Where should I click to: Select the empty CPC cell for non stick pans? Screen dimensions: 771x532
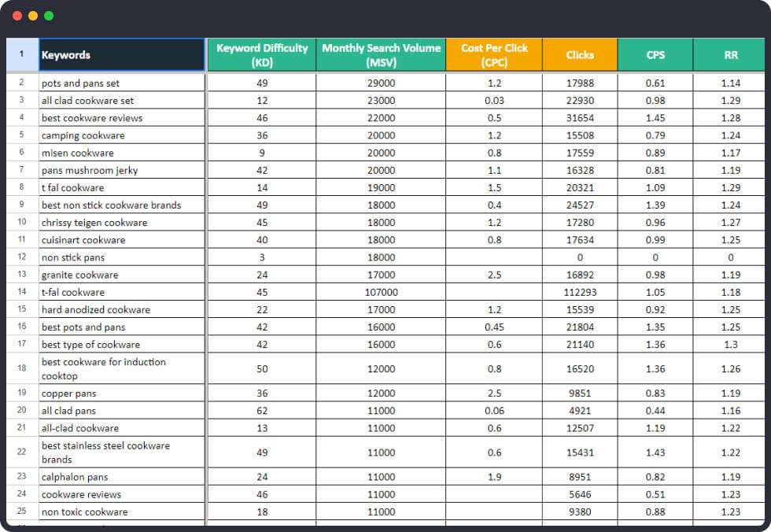(494, 257)
